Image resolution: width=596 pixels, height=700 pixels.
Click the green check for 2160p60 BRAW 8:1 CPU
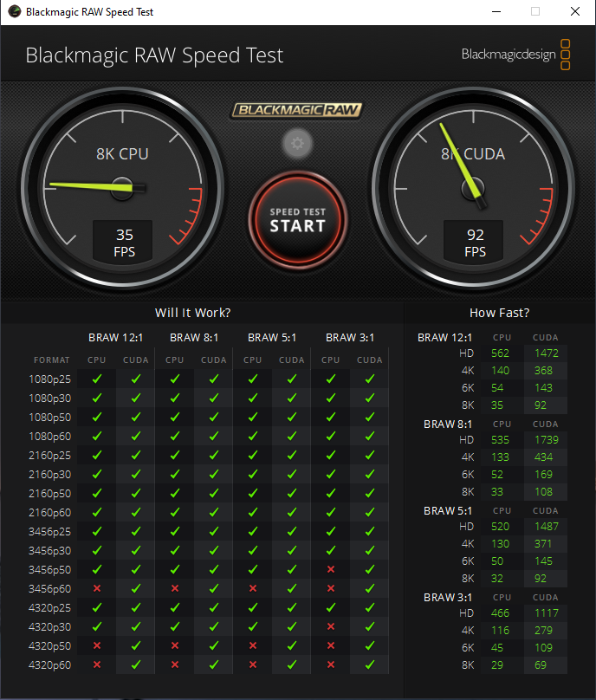tap(175, 512)
